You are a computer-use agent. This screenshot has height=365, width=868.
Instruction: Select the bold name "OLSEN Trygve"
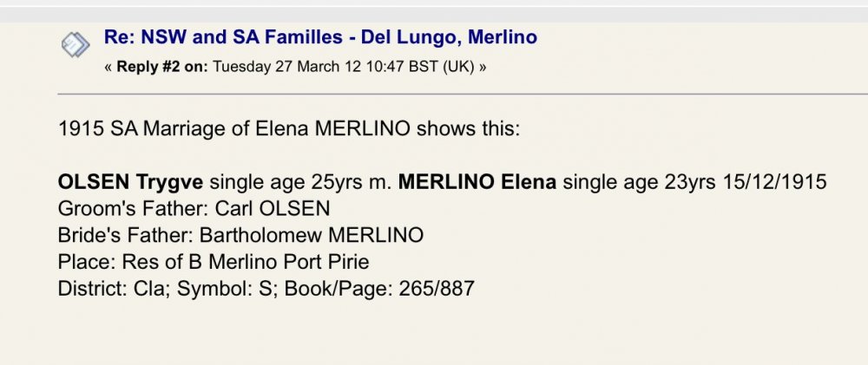point(131,182)
